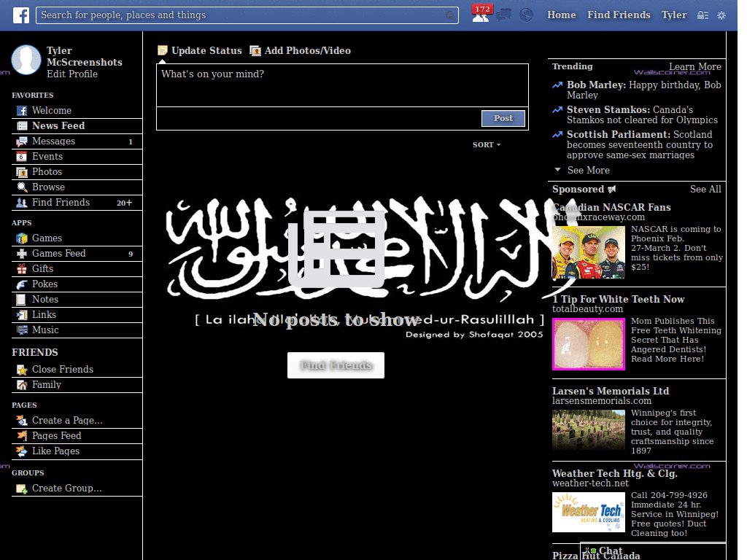The image size is (747, 560).
Task: Open Tyler profile from top bar
Action: click(674, 15)
